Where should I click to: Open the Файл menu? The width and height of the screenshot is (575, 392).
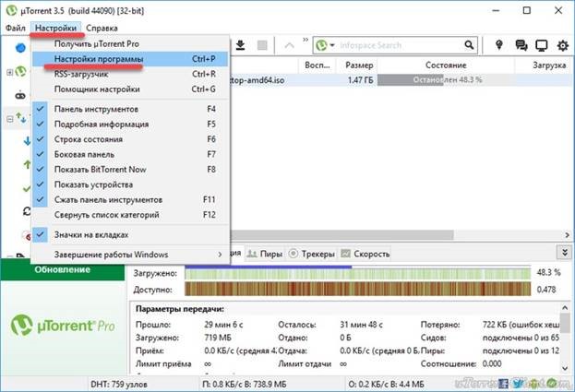pos(16,28)
